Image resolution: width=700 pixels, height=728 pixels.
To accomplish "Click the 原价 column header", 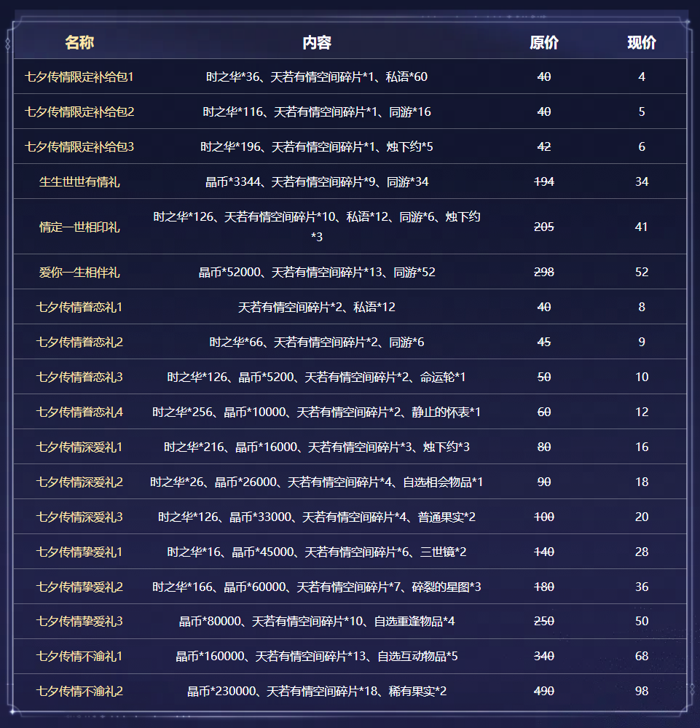I will pyautogui.click(x=544, y=42).
